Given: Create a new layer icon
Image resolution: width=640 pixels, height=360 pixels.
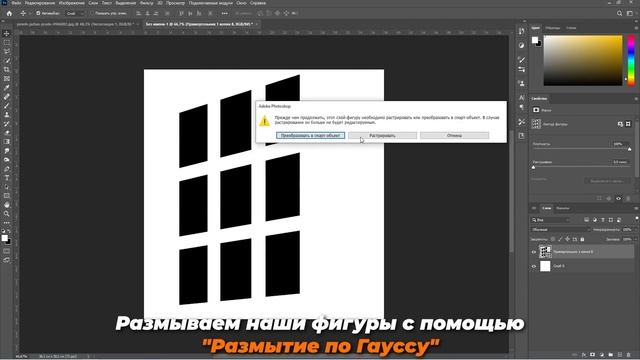Looking at the screenshot, I should 620,355.
